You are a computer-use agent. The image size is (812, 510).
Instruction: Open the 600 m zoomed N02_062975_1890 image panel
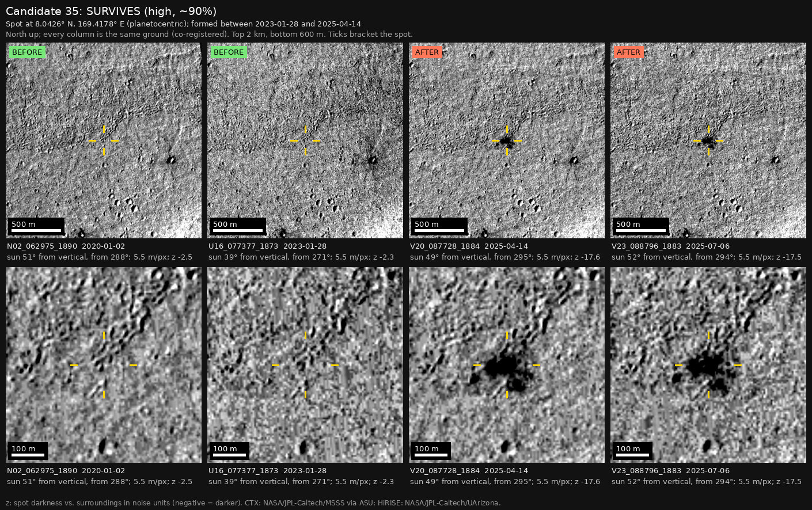(104, 365)
